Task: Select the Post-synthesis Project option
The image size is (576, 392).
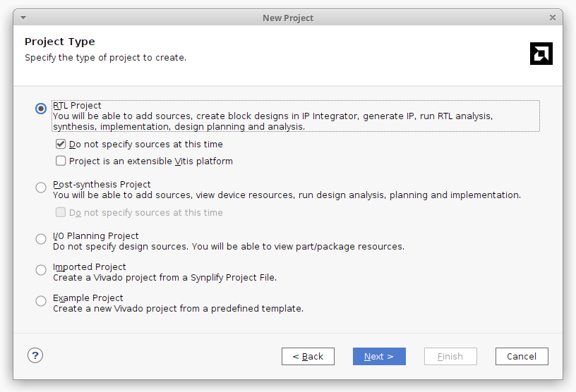Action: tap(41, 188)
